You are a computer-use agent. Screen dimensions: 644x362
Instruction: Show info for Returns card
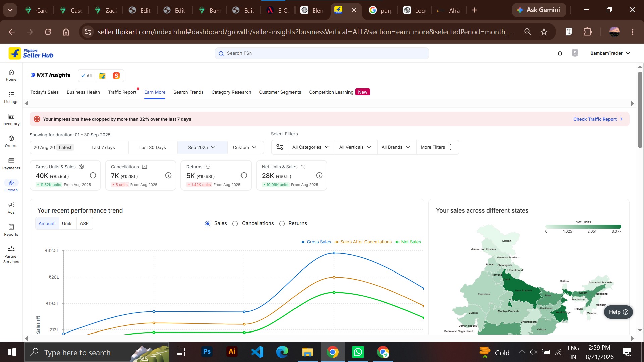pos(244,175)
